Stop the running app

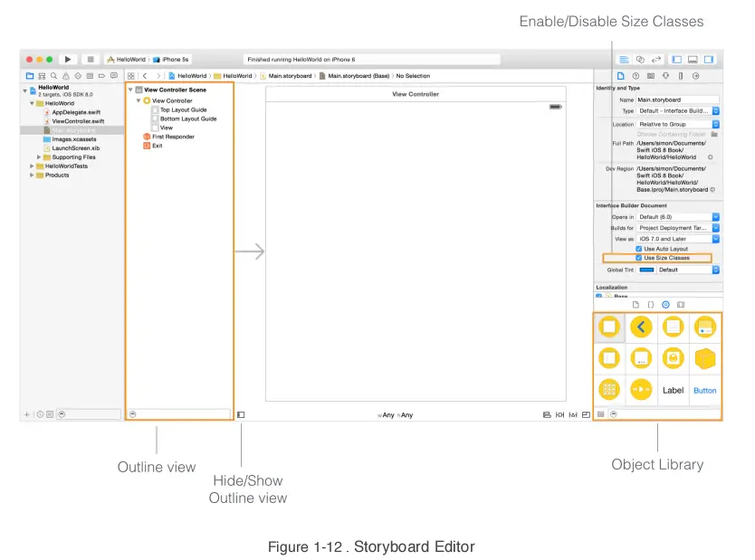coord(90,59)
